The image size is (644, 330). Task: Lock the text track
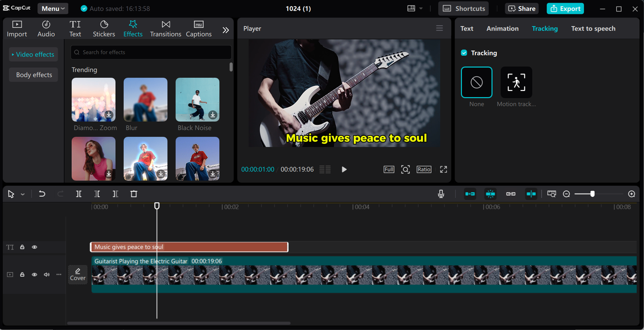point(22,247)
